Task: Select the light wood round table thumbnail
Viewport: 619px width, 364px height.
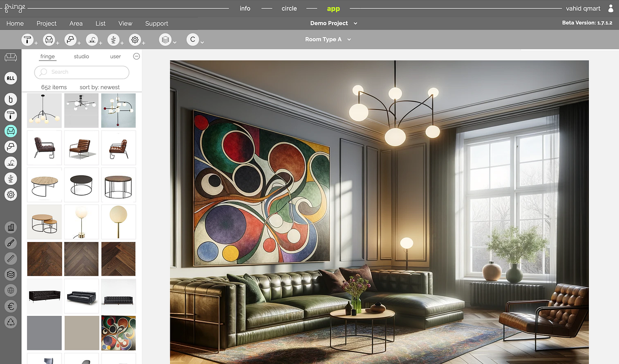Action: coord(44,185)
